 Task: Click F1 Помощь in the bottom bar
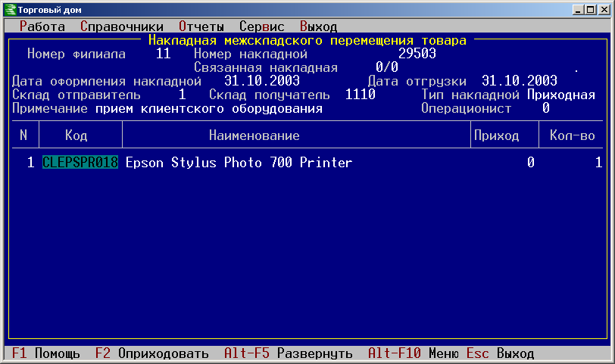click(x=46, y=353)
